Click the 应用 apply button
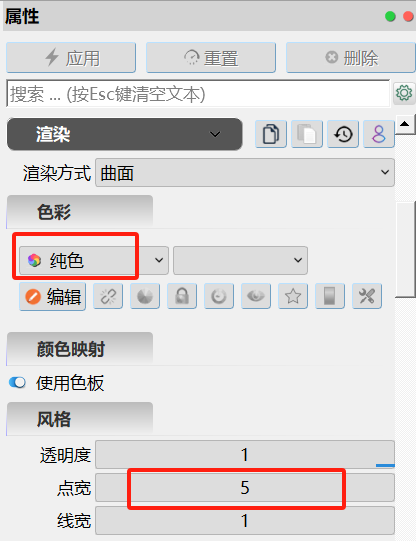Viewport: 416px width, 541px height. click(71, 58)
